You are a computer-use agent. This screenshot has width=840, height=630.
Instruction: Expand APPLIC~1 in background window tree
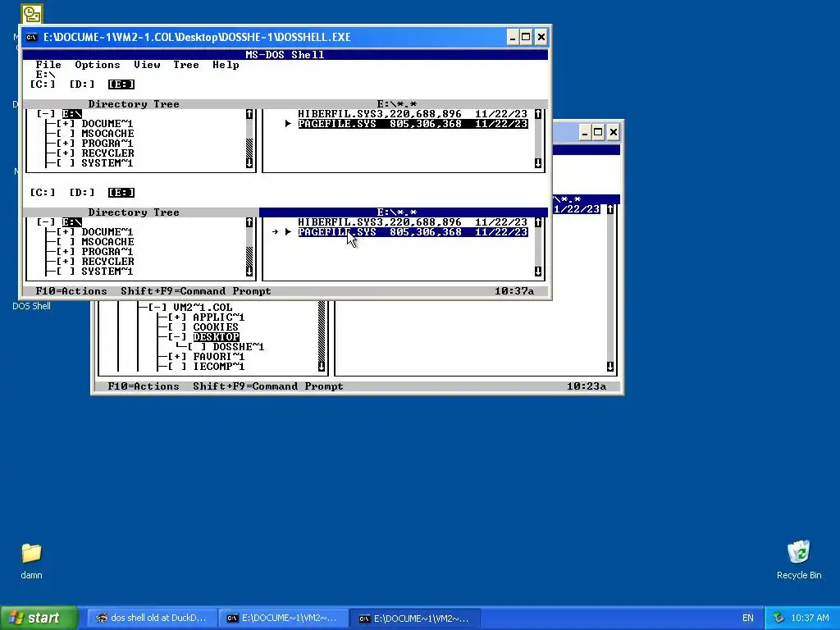pos(177,317)
